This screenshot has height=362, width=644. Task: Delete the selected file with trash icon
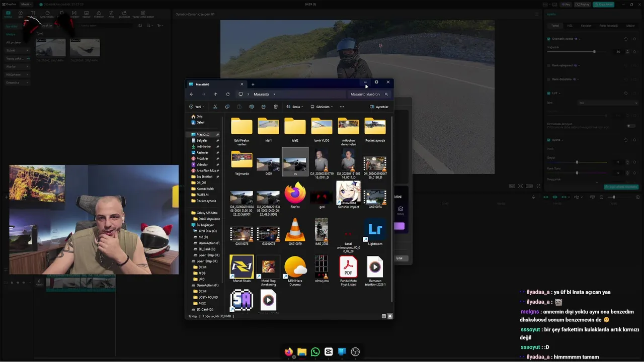point(276,107)
